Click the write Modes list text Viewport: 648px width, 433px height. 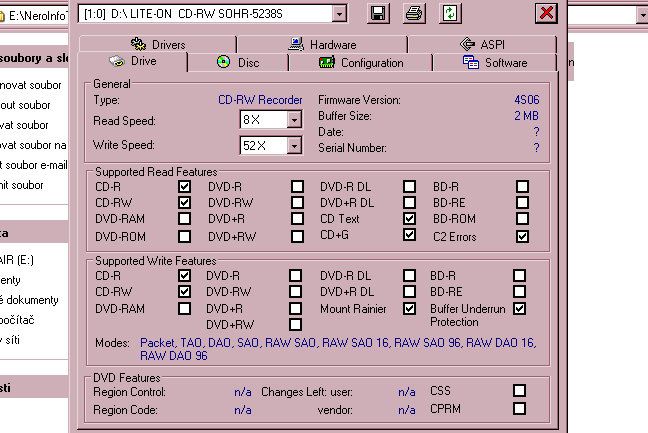pos(338,349)
